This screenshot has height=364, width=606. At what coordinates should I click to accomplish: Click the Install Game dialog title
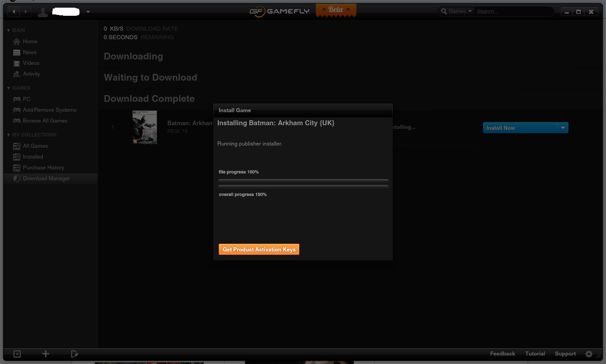235,110
